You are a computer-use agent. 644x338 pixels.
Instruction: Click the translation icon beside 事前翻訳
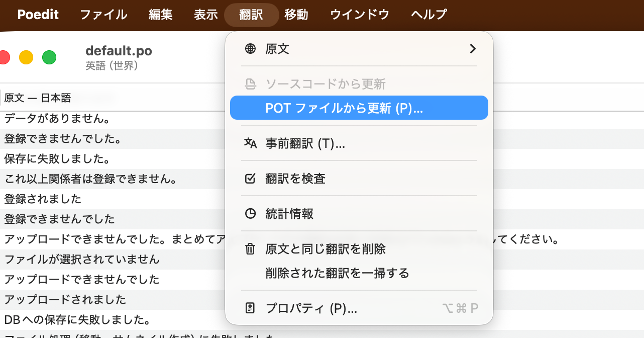(250, 144)
